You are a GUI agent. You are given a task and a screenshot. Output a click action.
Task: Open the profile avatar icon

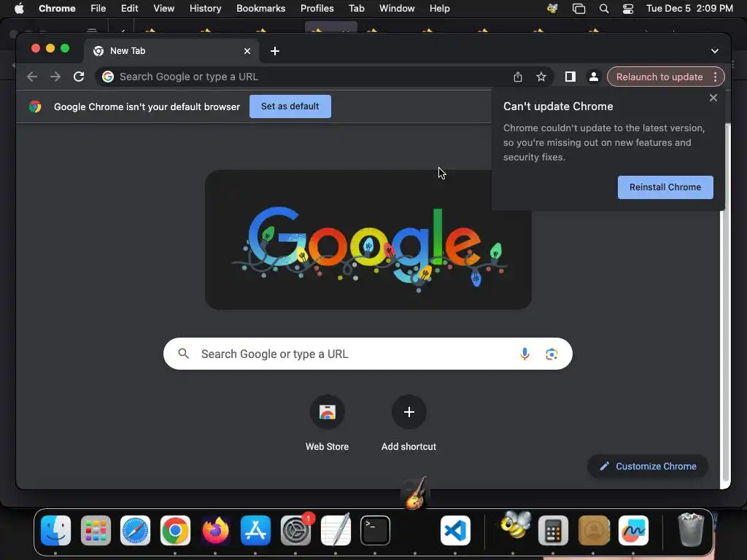pyautogui.click(x=594, y=77)
